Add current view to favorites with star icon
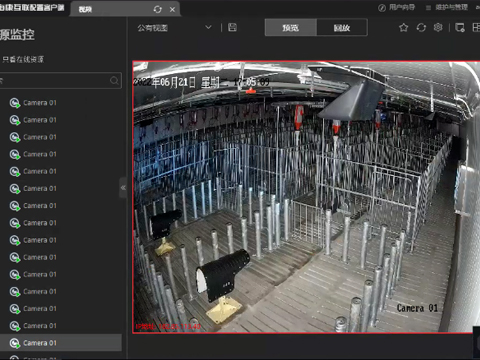Image resolution: width=480 pixels, height=360 pixels. click(x=403, y=28)
